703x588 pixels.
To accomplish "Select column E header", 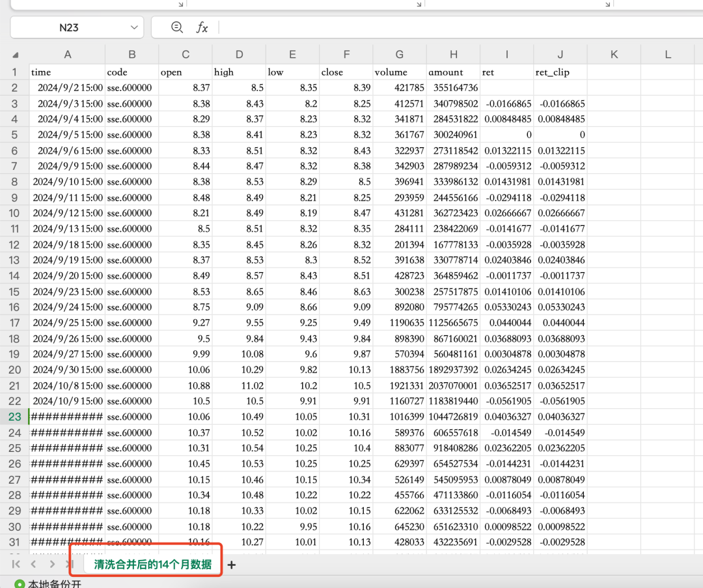I will coord(292,55).
